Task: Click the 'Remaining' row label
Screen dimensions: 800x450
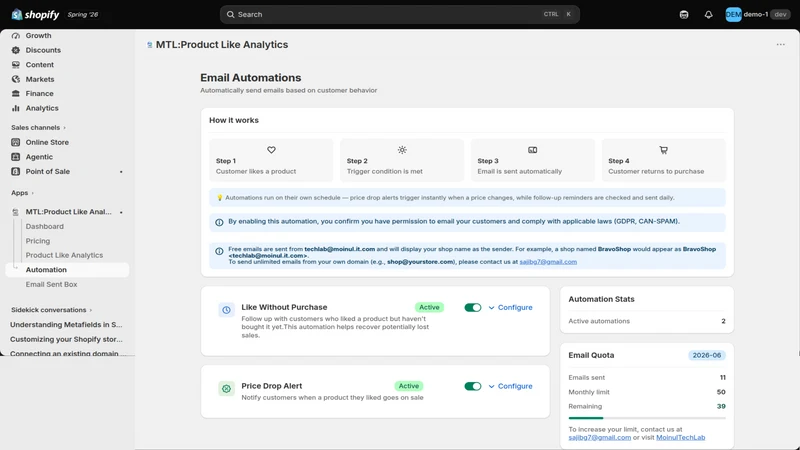Action: click(585, 406)
